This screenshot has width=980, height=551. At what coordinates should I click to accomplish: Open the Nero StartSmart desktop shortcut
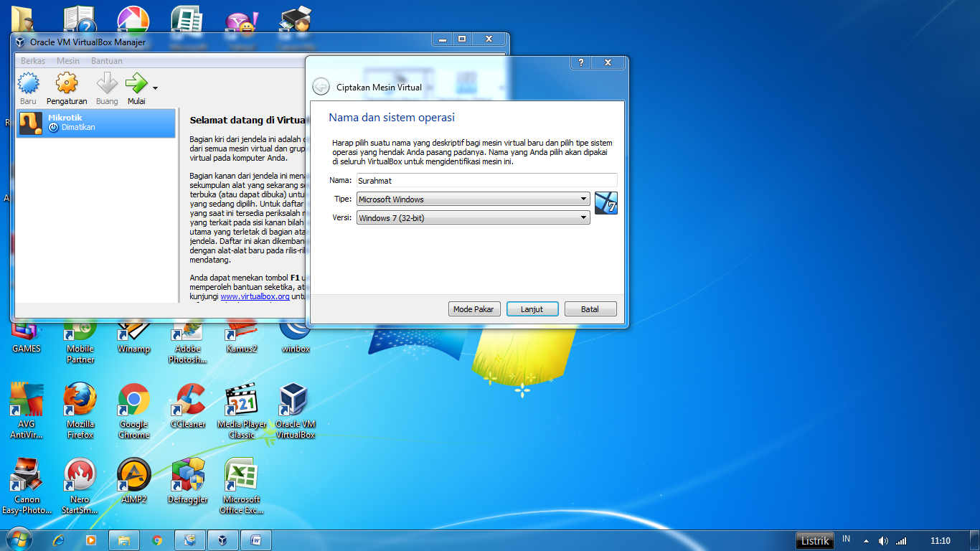point(80,486)
